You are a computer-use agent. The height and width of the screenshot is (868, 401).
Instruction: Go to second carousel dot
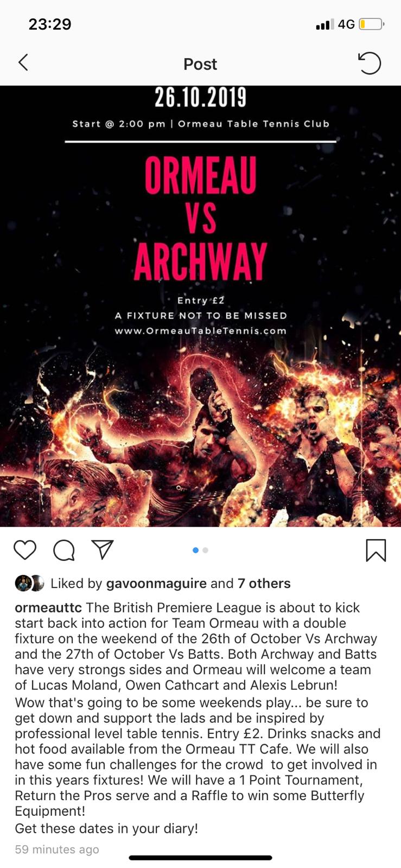pyautogui.click(x=205, y=550)
